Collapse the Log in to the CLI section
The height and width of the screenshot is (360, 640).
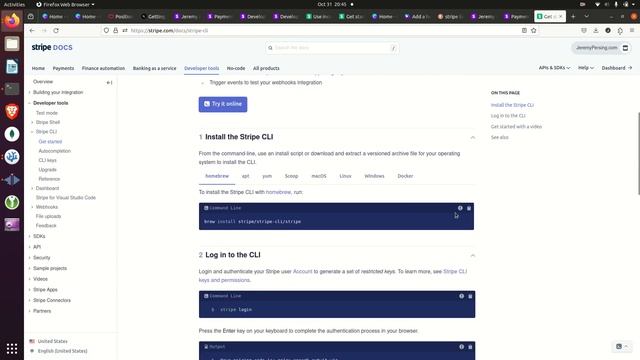[473, 255]
